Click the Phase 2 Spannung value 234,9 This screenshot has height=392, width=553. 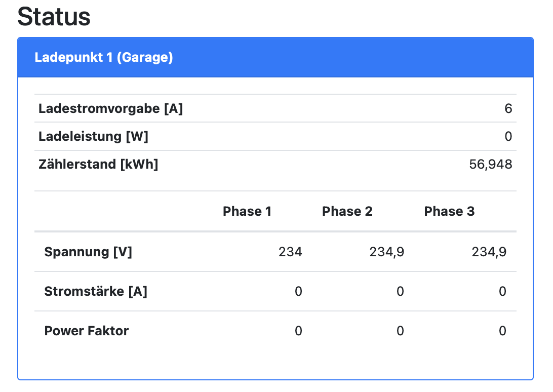pyautogui.click(x=387, y=252)
